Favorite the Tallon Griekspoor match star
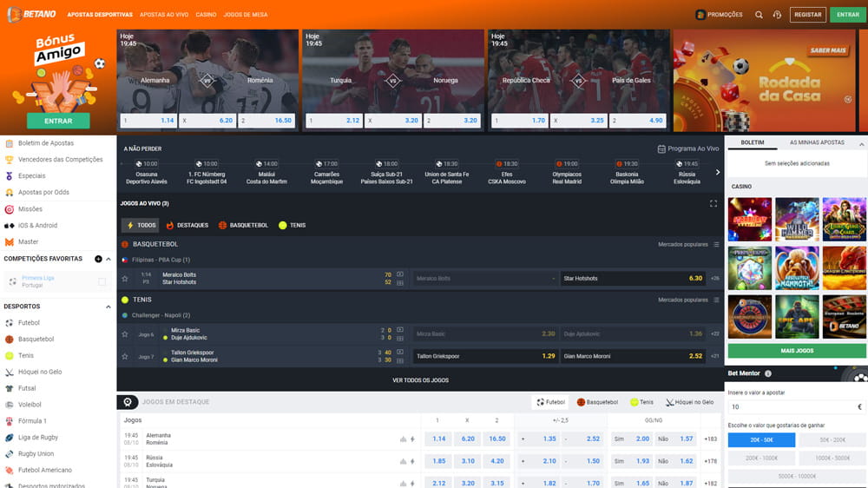The image size is (868, 488). [x=124, y=356]
